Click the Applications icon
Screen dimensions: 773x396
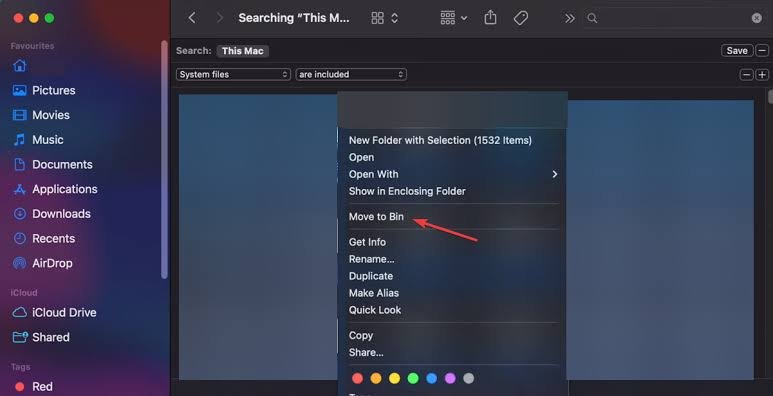click(20, 189)
